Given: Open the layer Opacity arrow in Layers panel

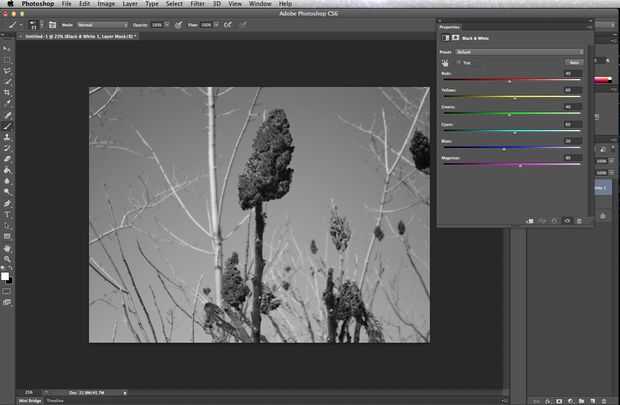Looking at the screenshot, I should point(611,161).
